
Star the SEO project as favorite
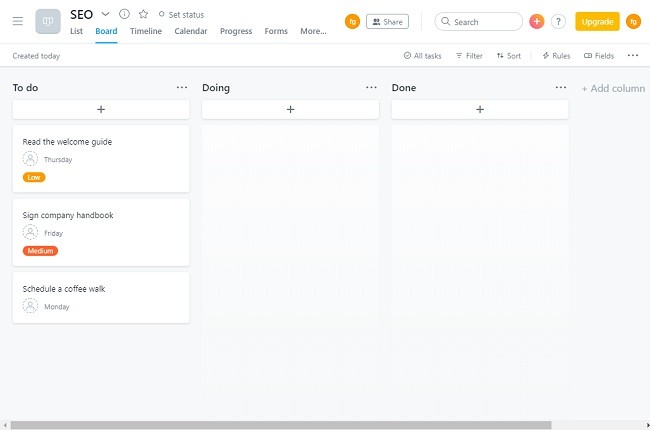coord(143,14)
